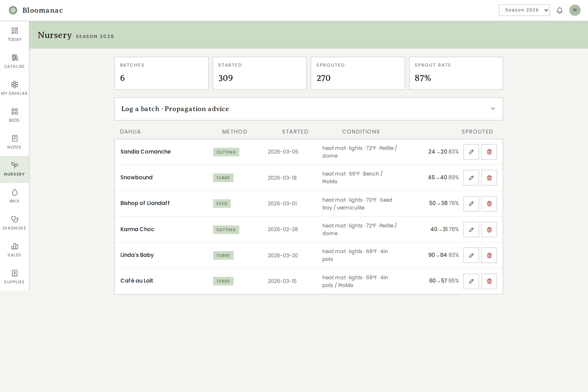Edit the Snowbound batch
588x392 pixels.
point(471,178)
